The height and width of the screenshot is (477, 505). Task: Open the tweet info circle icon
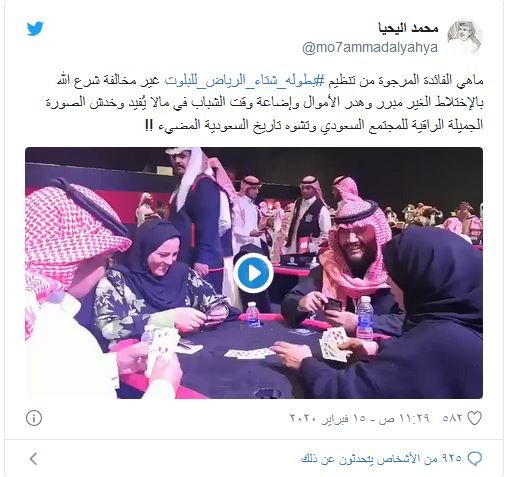[34, 418]
